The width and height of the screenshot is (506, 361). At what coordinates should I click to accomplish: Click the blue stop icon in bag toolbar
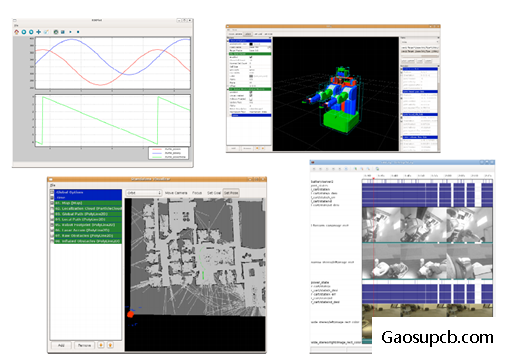coord(346,169)
